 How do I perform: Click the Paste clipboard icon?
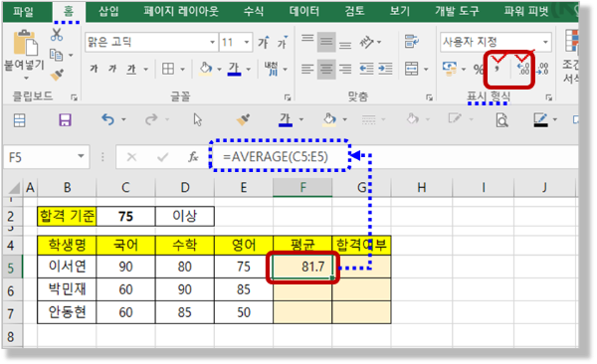[26, 43]
